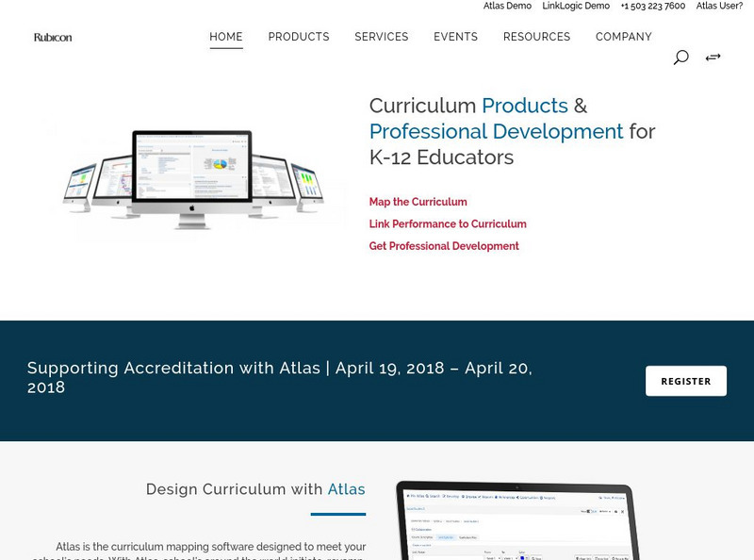Screen dimensions: 754x560
Task: Click the REGISTER button for the accreditation event
Action: 686,381
